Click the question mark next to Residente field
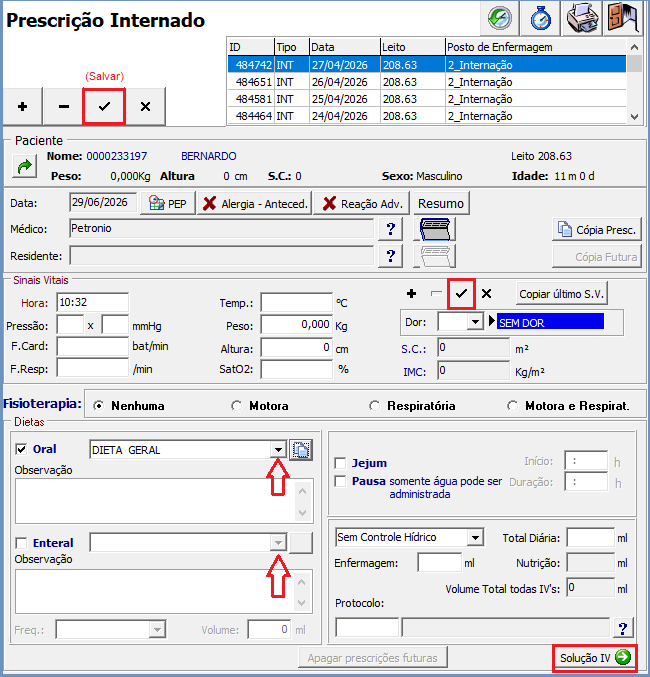650x677 pixels. [x=390, y=256]
